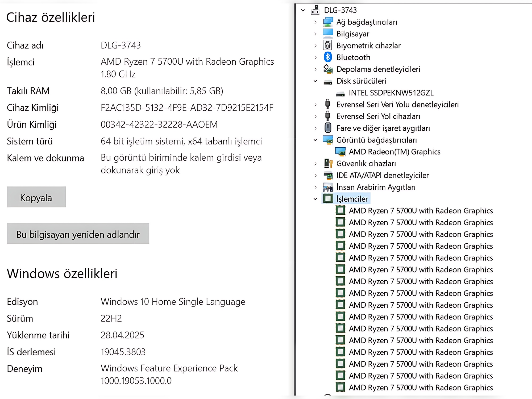This screenshot has width=532, height=399.
Task: Click the Windows özellikleri heading
Action: click(x=62, y=273)
